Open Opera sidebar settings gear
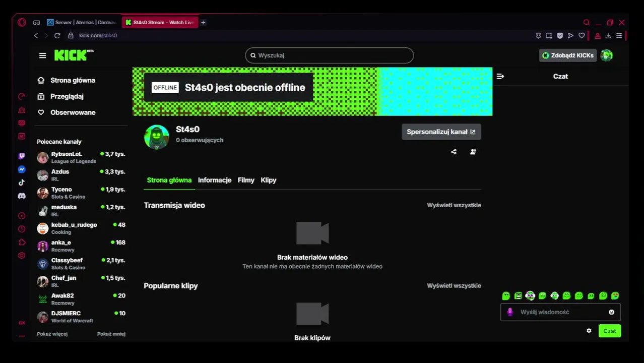The width and height of the screenshot is (644, 363). coord(22,256)
